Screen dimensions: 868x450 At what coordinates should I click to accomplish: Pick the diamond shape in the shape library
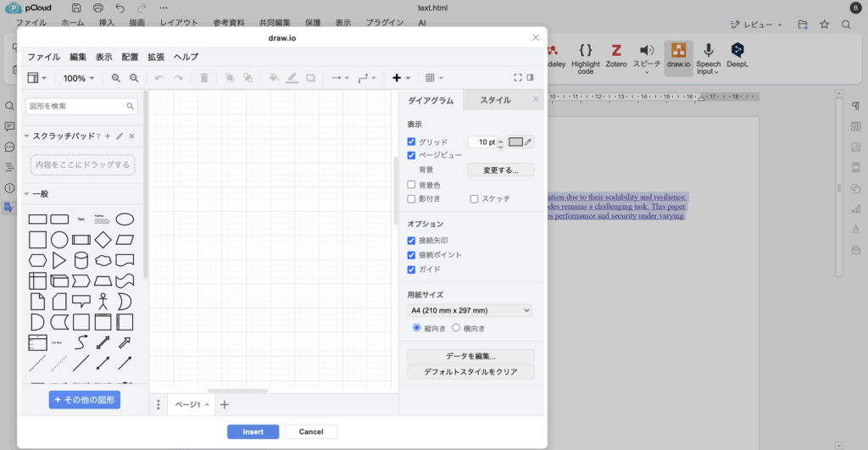pyautogui.click(x=103, y=239)
